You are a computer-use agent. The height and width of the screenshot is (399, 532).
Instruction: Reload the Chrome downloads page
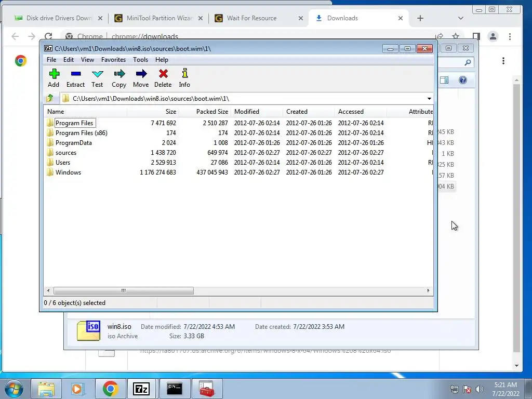pos(48,36)
